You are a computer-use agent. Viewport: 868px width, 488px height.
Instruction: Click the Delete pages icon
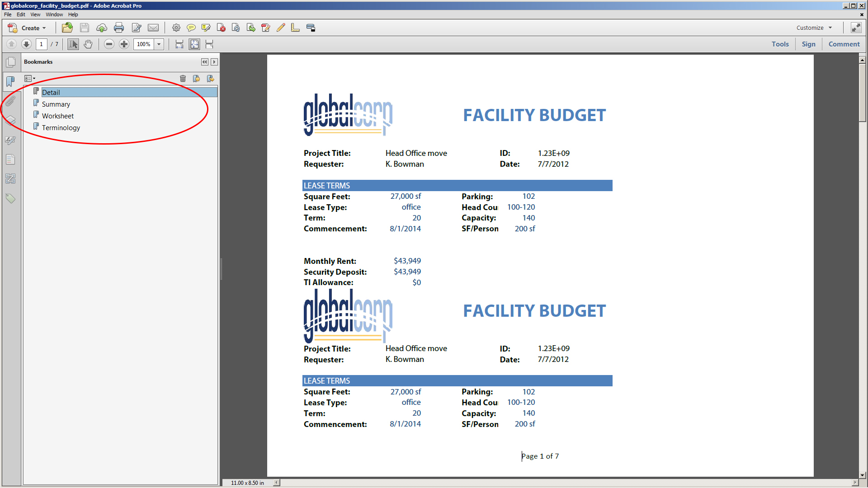point(221,28)
